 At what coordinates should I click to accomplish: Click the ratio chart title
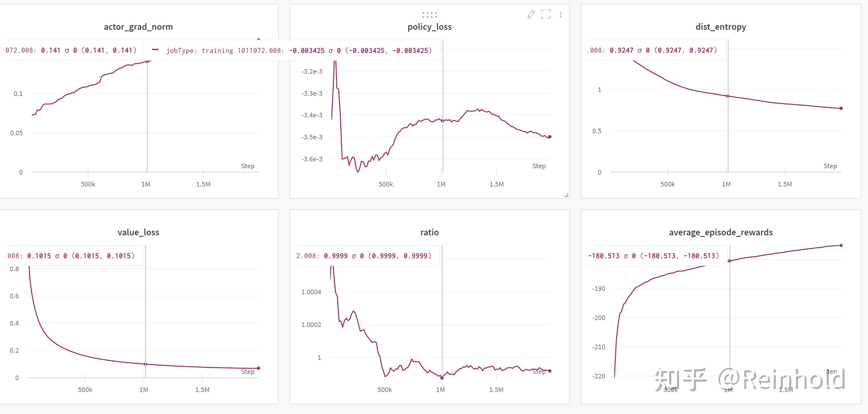[x=429, y=232]
